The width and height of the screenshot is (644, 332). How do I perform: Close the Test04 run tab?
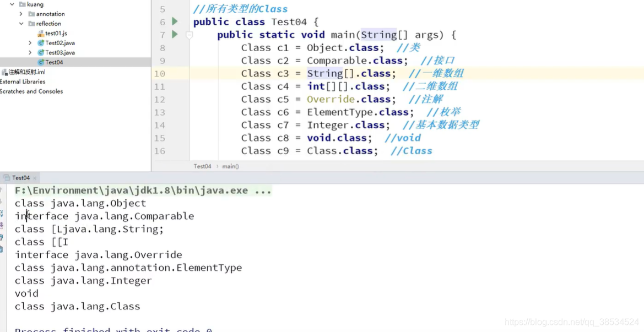coord(35,178)
